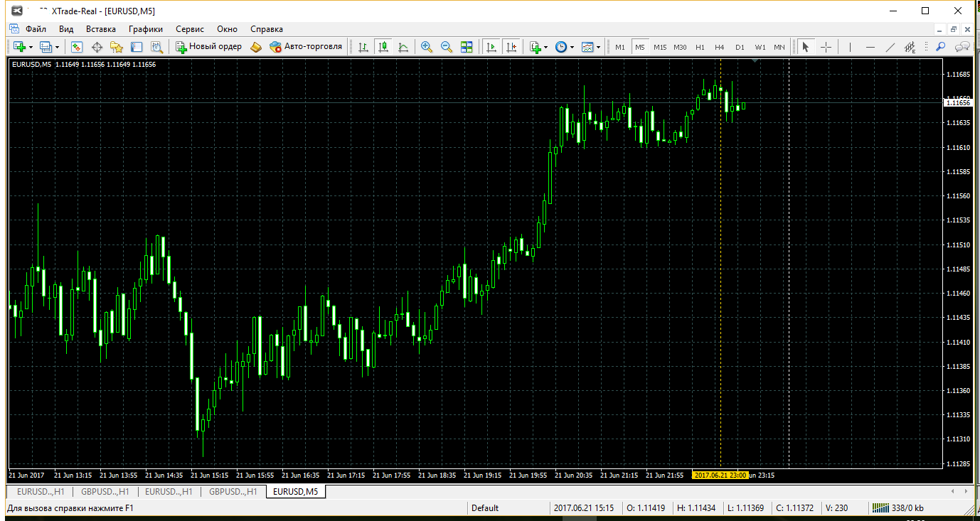Open the Вставка menu

pos(101,29)
